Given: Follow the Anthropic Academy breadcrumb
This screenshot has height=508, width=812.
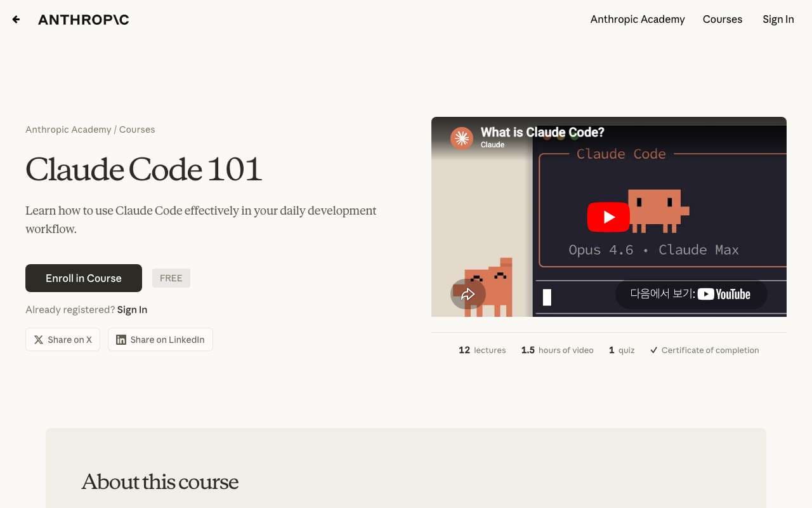Looking at the screenshot, I should (x=69, y=130).
